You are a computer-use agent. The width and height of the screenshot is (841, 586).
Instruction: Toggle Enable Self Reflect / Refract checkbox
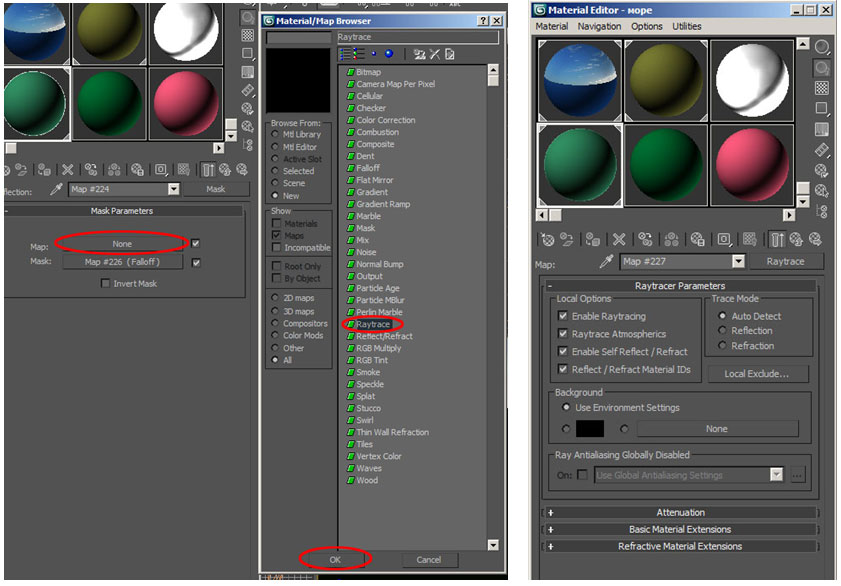[x=563, y=351]
